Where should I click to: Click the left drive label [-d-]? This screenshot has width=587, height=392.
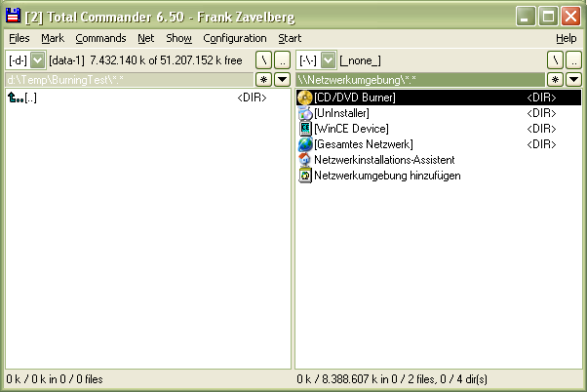point(18,60)
